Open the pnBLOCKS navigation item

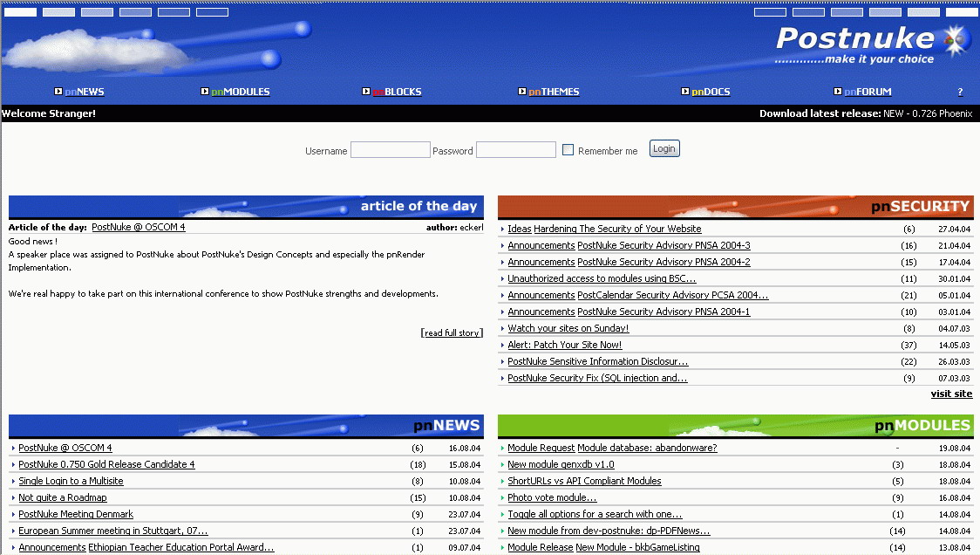[x=397, y=92]
